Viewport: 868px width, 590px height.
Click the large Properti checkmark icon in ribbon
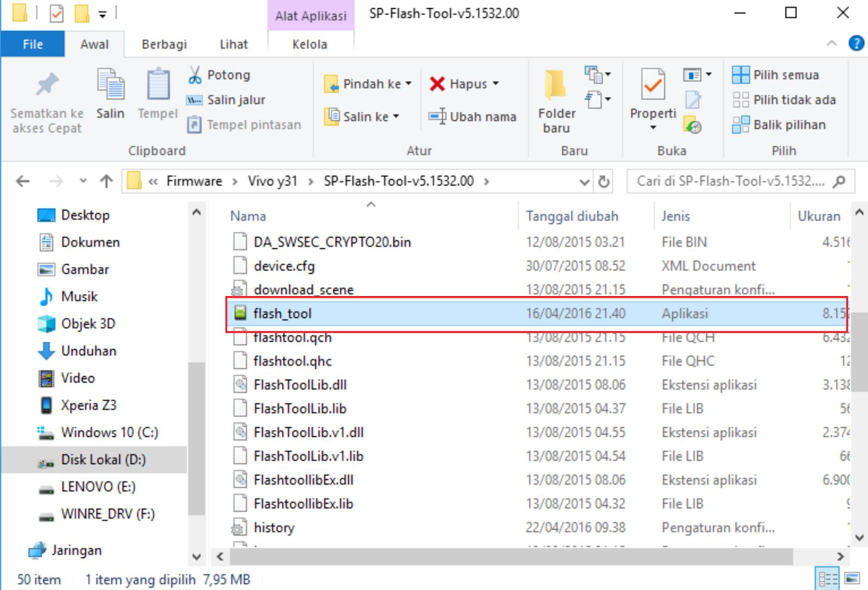click(x=653, y=84)
